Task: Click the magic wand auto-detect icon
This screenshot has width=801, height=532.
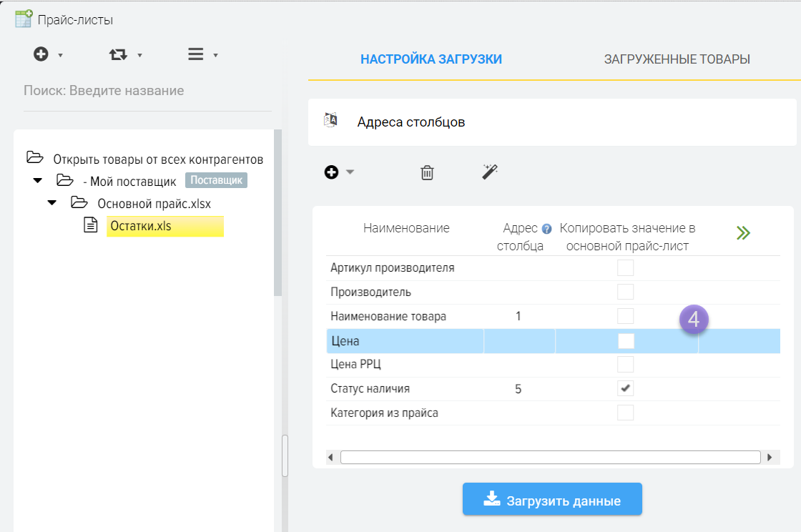Action: click(490, 172)
